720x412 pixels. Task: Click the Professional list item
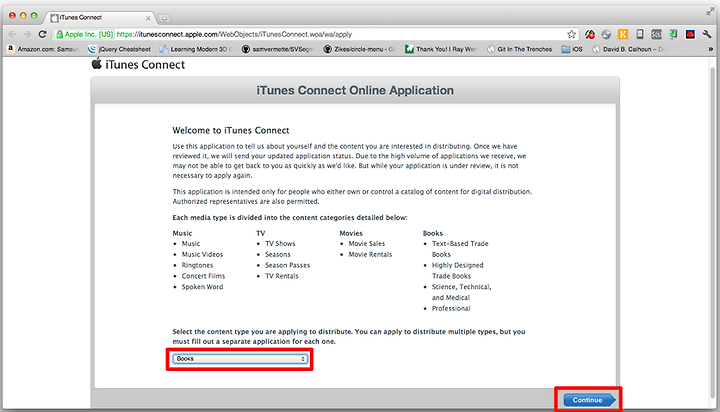450,309
